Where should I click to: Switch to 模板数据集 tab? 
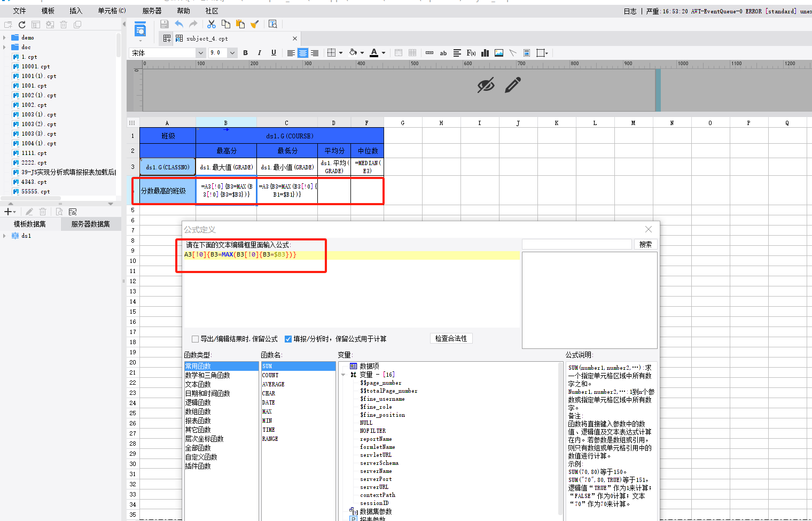30,224
